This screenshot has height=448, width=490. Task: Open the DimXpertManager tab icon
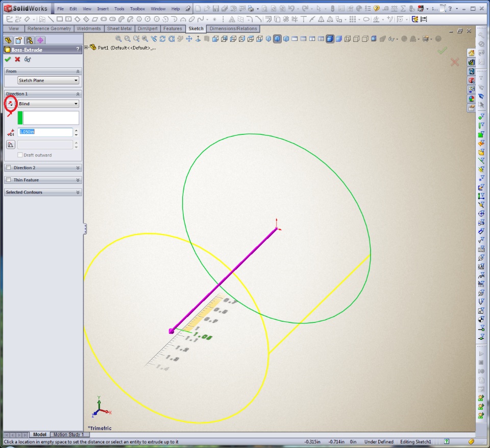click(40, 40)
